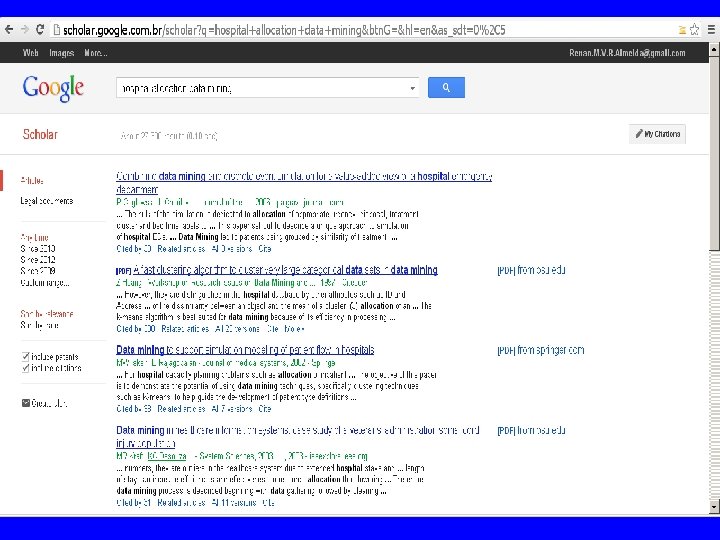The image size is (720, 540).
Task: Open 'Data mining to support simulation modeling' result
Action: click(245, 350)
